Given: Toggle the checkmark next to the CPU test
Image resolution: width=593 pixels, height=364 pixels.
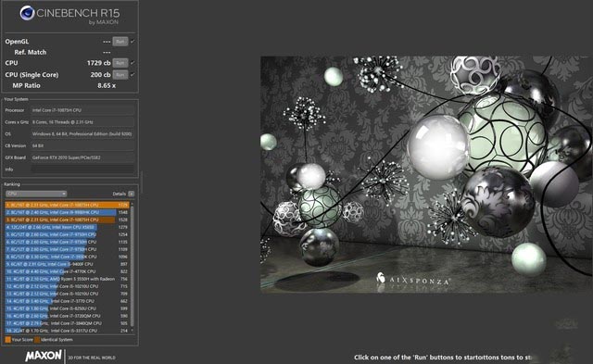Looking at the screenshot, I should click(132, 63).
